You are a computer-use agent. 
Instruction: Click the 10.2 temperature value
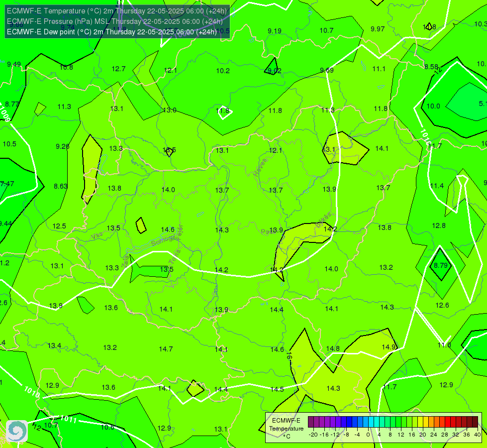(223, 71)
